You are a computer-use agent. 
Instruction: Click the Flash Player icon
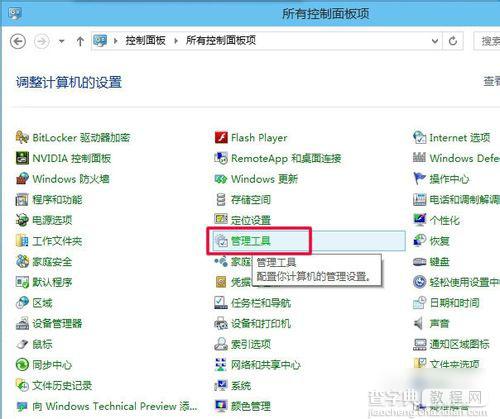point(221,137)
